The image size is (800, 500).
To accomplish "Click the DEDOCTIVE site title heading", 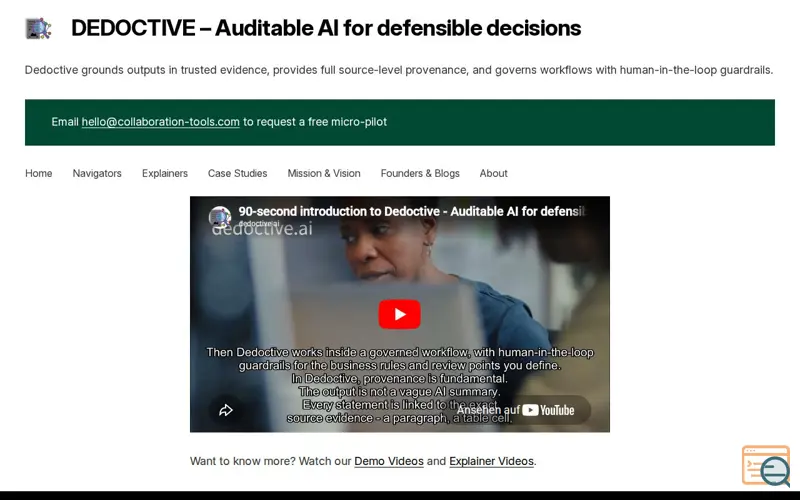I will [326, 28].
